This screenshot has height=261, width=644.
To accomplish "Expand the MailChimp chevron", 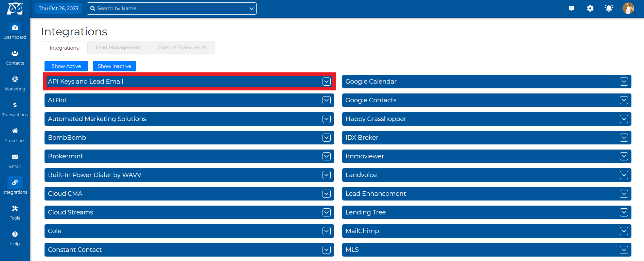I will pyautogui.click(x=624, y=231).
